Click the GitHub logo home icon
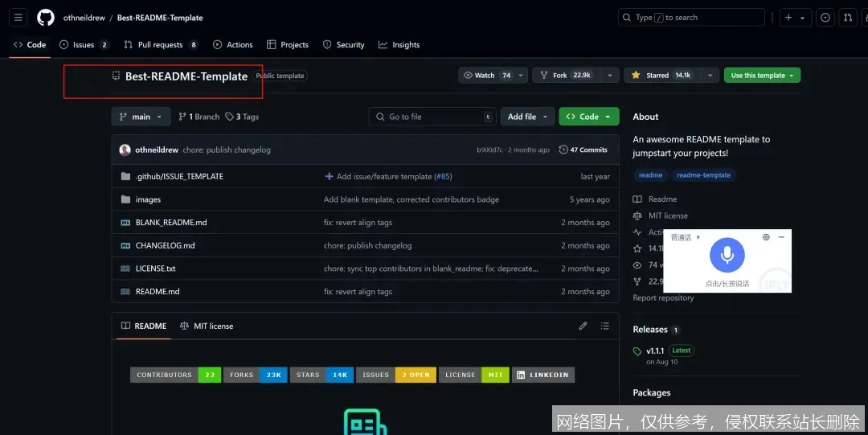This screenshot has width=868, height=435. pos(45,18)
